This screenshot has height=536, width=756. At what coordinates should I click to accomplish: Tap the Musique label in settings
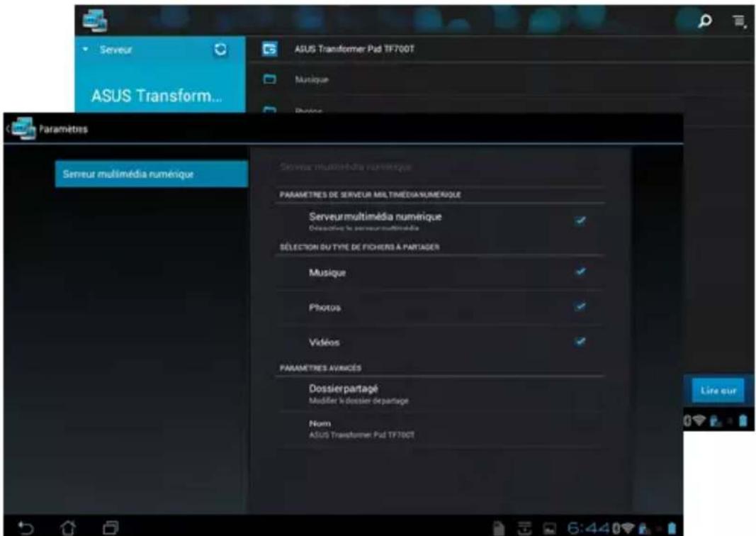[327, 272]
